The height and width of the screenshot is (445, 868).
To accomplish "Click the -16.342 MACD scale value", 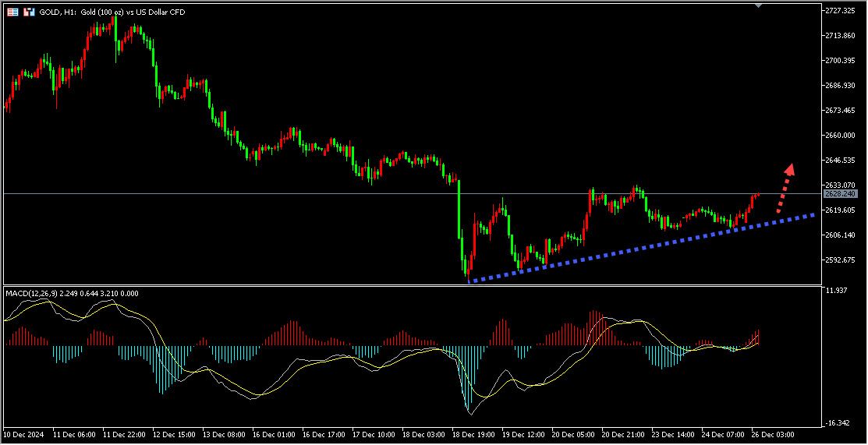I will coord(838,423).
